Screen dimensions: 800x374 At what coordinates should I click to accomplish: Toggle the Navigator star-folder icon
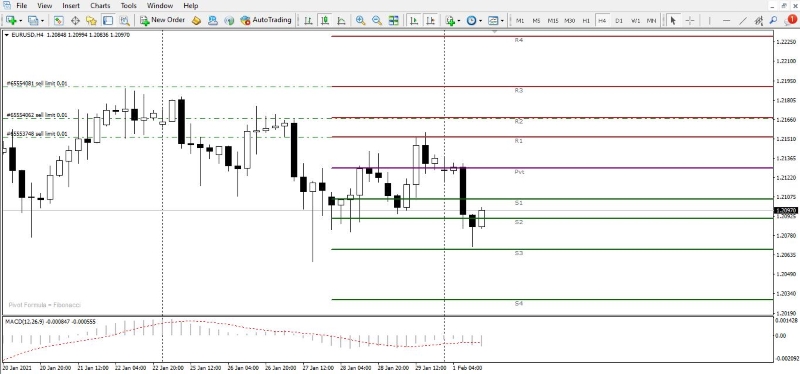(91, 20)
